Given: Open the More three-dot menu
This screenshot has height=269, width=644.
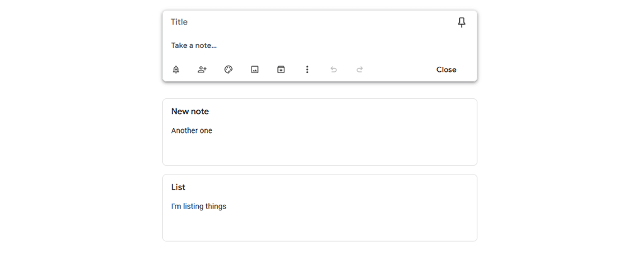Looking at the screenshot, I should (x=307, y=69).
